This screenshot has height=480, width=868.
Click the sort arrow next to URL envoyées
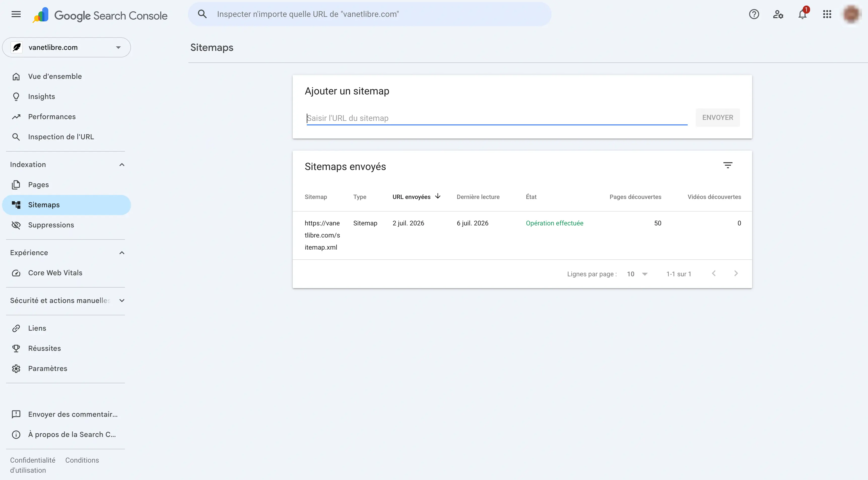click(438, 196)
